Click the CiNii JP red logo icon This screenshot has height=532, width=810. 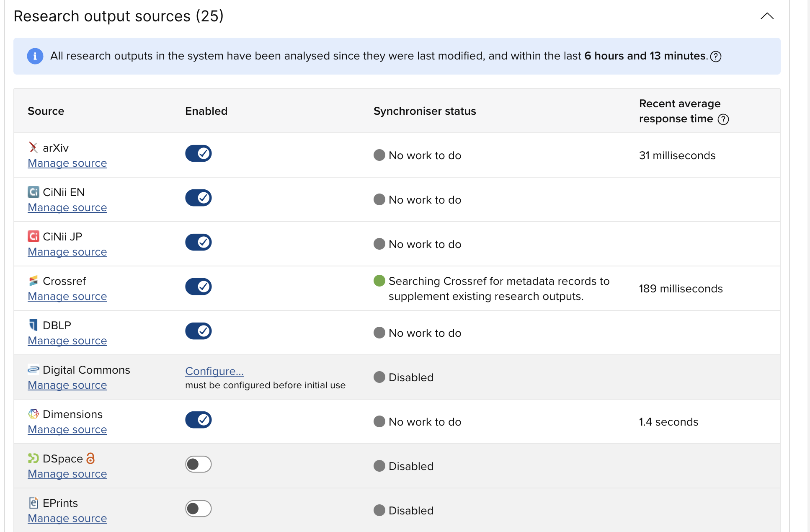(x=33, y=236)
